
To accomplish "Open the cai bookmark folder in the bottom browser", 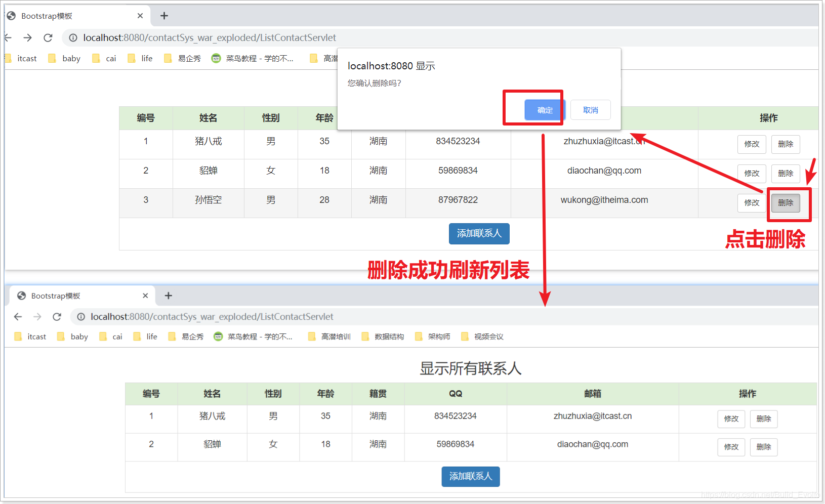I will click(x=111, y=337).
